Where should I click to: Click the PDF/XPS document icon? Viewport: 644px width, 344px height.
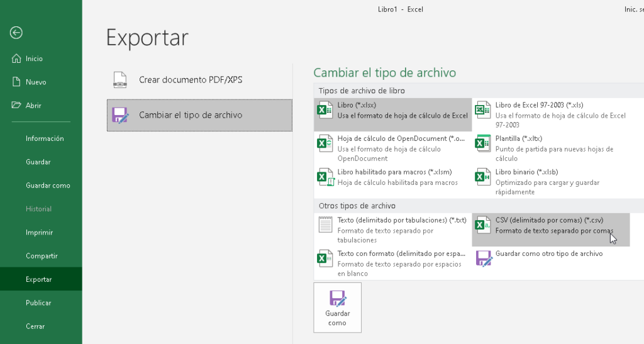[120, 80]
